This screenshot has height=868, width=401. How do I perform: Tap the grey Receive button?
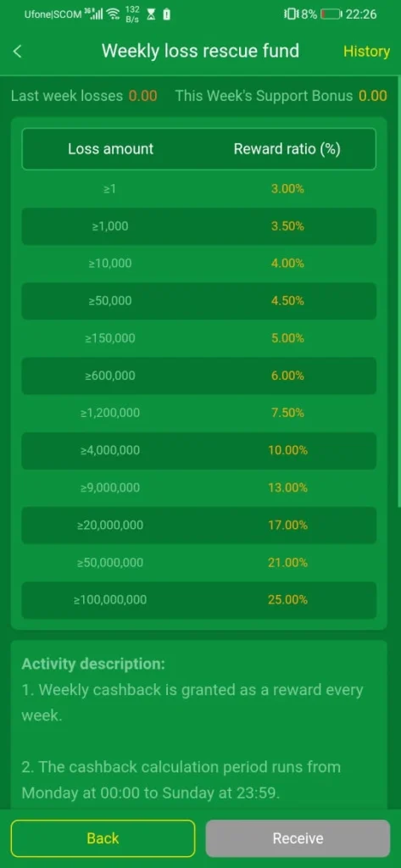(x=298, y=838)
